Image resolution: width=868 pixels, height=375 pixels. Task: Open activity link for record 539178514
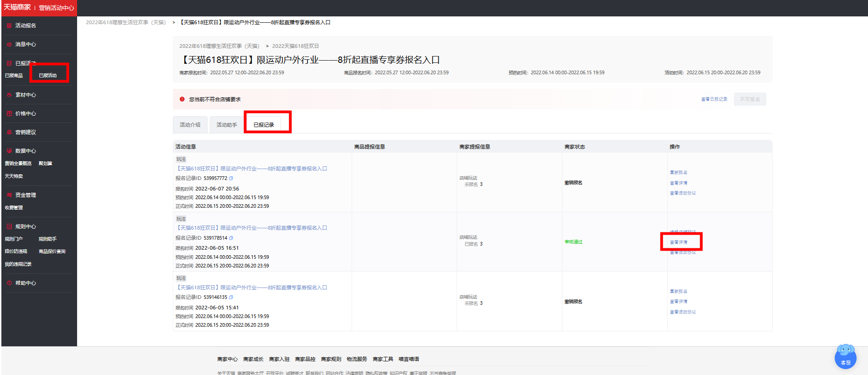coord(251,228)
